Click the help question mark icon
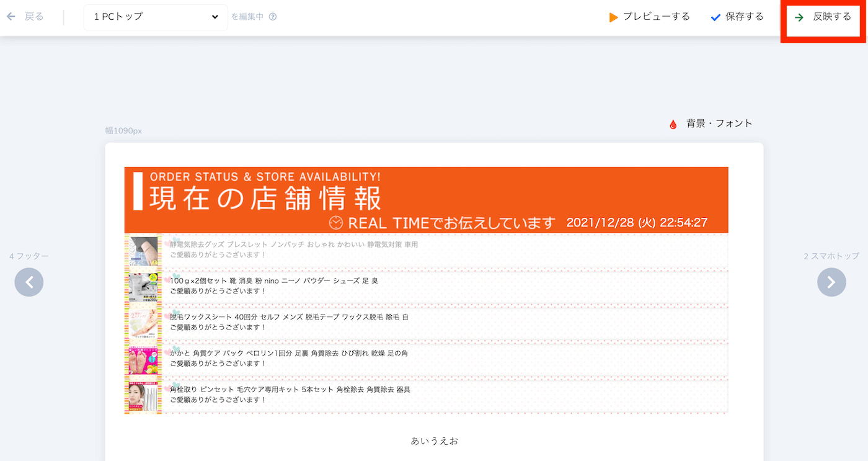This screenshot has width=868, height=461. [273, 17]
